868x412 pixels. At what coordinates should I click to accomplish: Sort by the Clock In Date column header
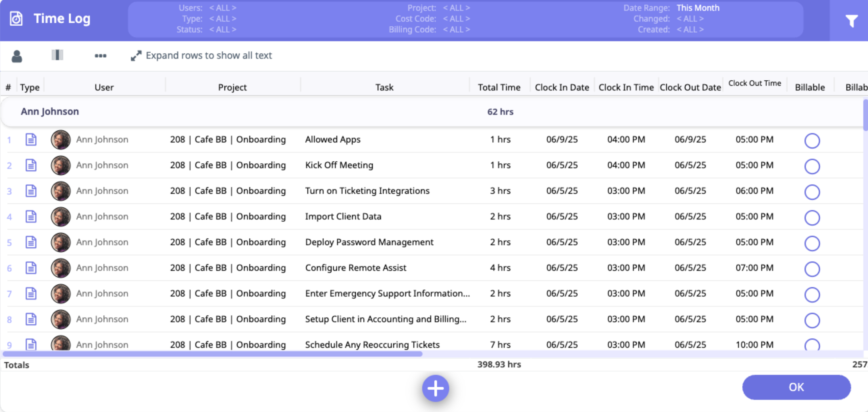(562, 87)
